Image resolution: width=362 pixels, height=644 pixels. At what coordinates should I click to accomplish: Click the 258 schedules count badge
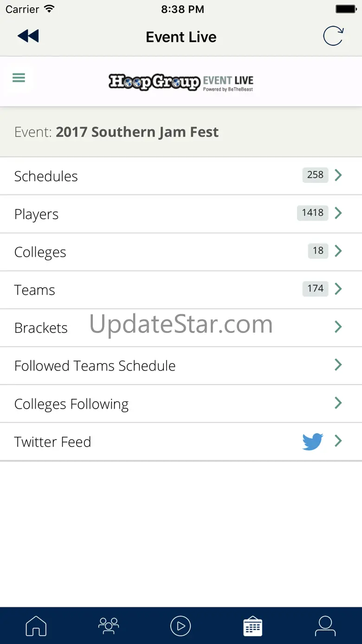click(315, 175)
